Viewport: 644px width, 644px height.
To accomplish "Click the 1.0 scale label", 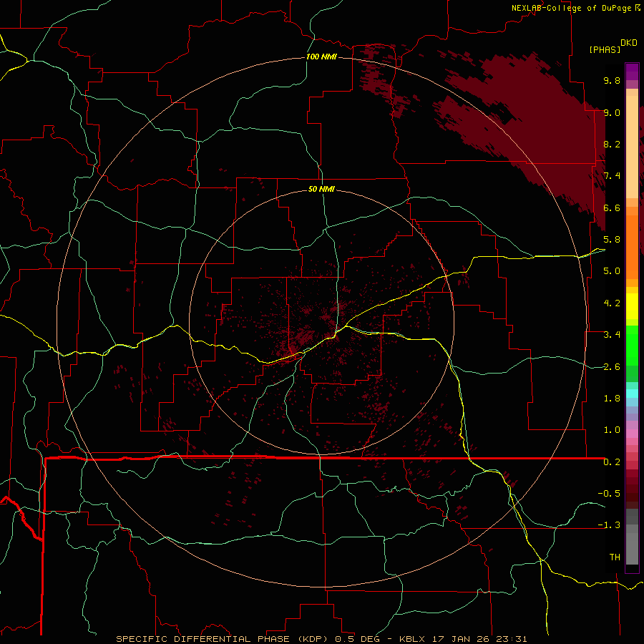I will pyautogui.click(x=612, y=430).
